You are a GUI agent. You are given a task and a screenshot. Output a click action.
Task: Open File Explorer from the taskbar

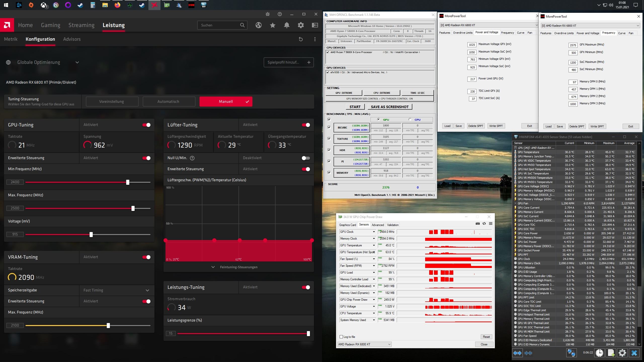coord(105,5)
